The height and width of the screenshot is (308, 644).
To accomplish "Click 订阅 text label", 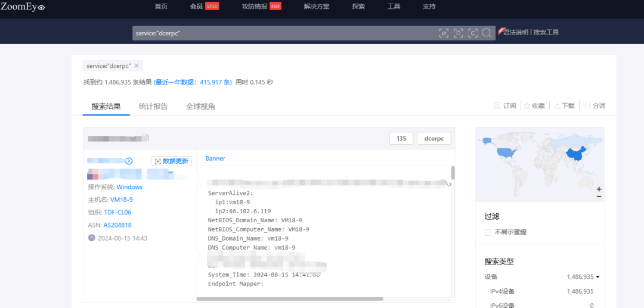I will click(509, 106).
